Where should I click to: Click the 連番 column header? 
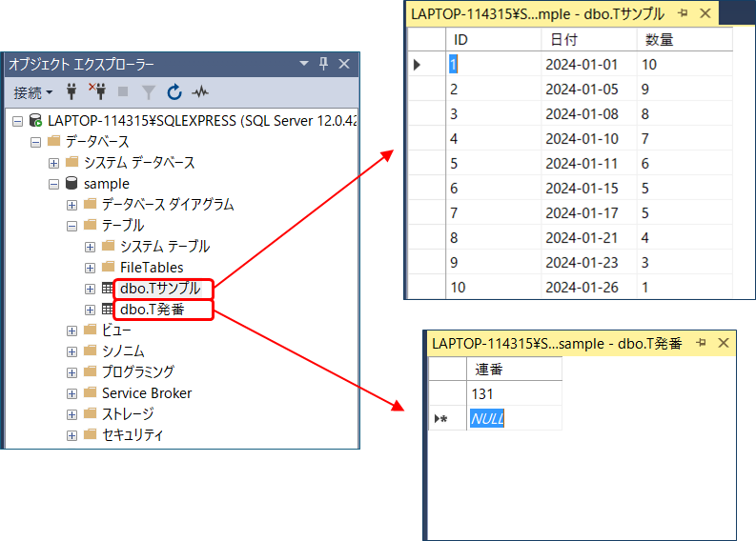pyautogui.click(x=515, y=369)
